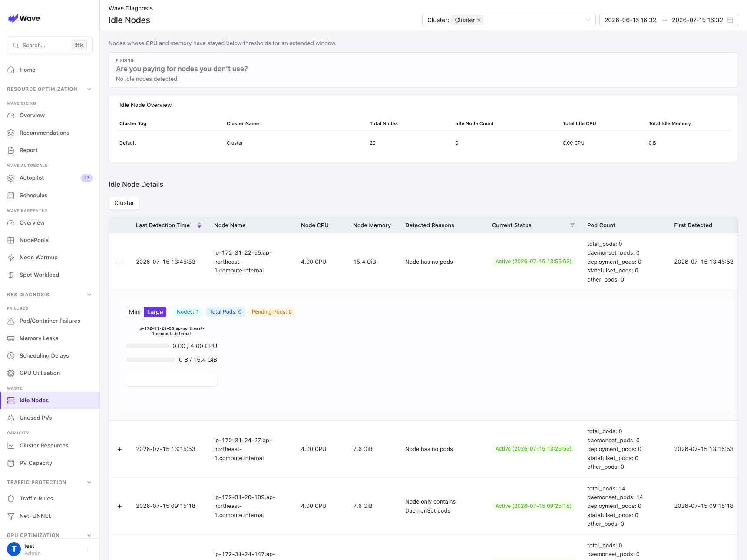Open the PV Capacity database icon
This screenshot has height=560, width=747.
(11, 463)
